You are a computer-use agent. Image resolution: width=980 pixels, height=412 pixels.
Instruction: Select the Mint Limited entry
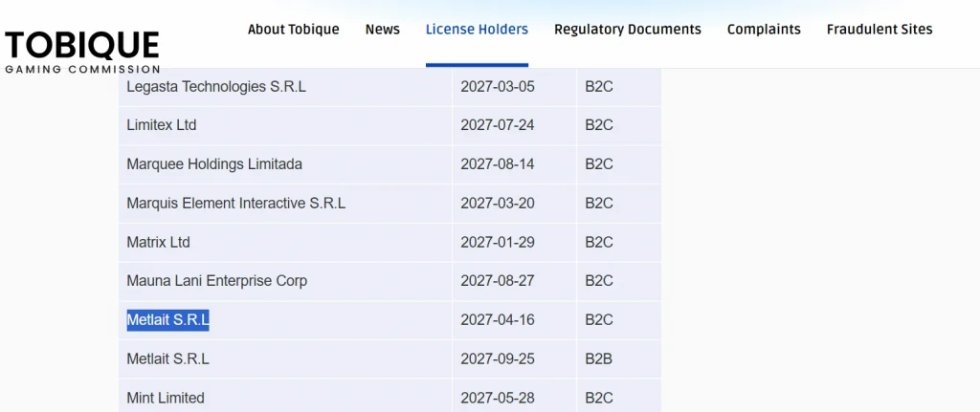coord(165,398)
